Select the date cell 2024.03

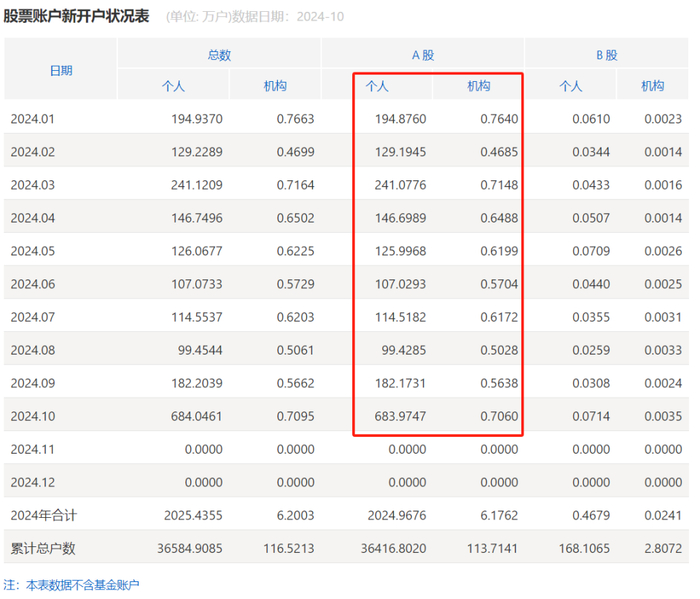[x=33, y=185]
